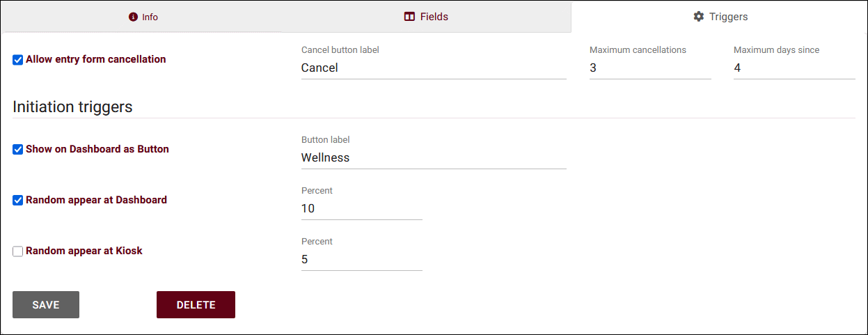Screen dimensions: 868x335
Task: Enable Random appear at Kiosk
Action: pos(18,251)
